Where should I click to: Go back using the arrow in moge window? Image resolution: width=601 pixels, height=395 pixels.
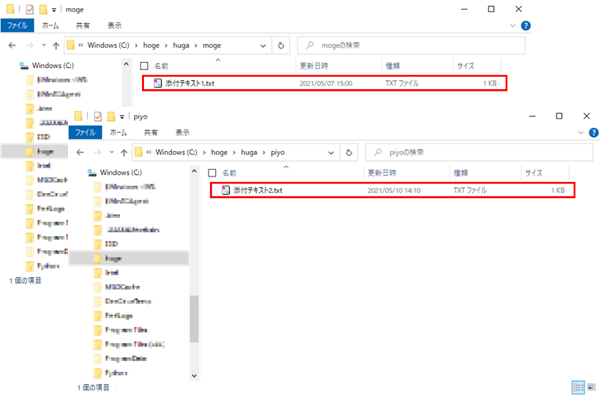pyautogui.click(x=12, y=46)
